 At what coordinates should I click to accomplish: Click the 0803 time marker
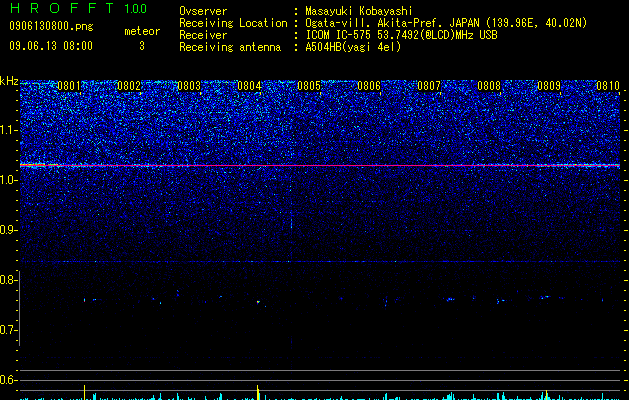click(189, 86)
